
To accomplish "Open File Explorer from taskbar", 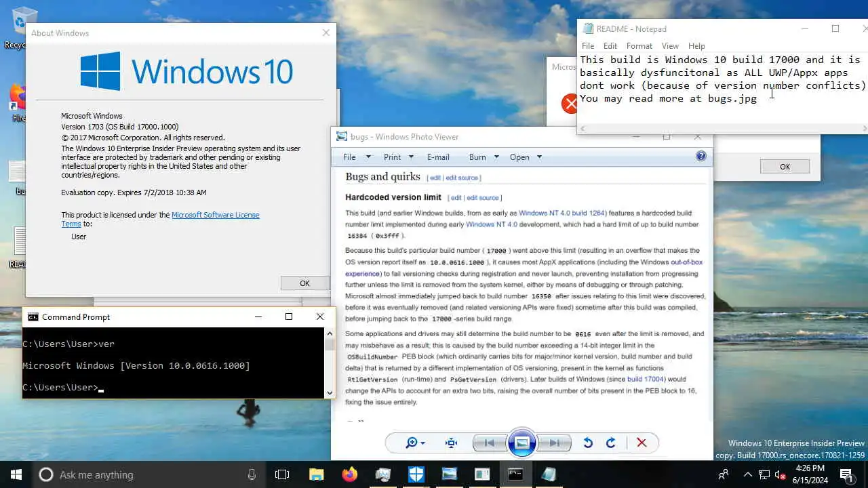I will point(316,474).
